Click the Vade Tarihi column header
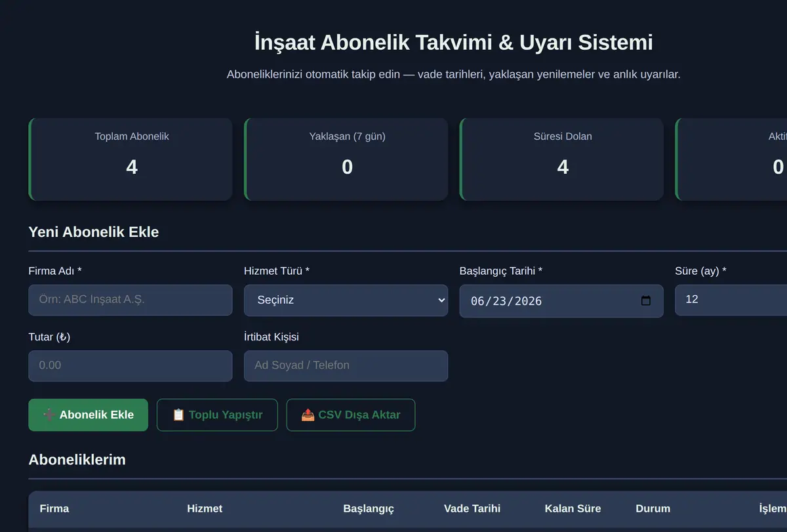This screenshot has height=532, width=787. pyautogui.click(x=472, y=508)
